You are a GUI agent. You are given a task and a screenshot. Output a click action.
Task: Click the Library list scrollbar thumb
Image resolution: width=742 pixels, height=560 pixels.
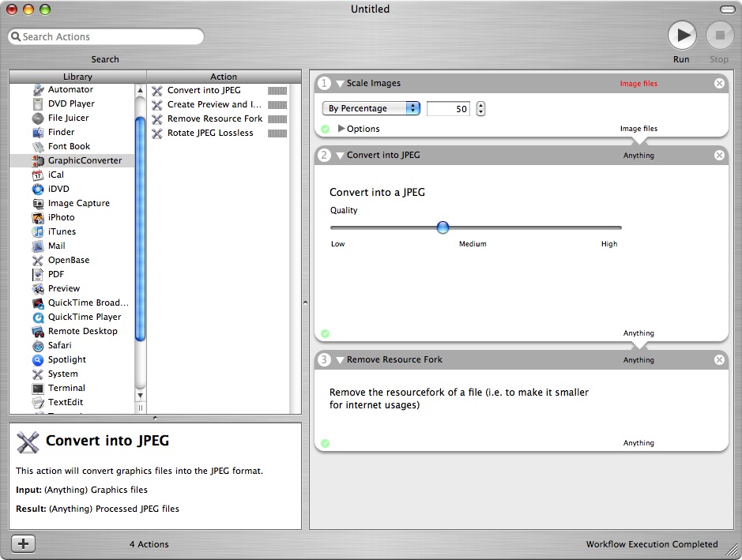pyautogui.click(x=140, y=228)
